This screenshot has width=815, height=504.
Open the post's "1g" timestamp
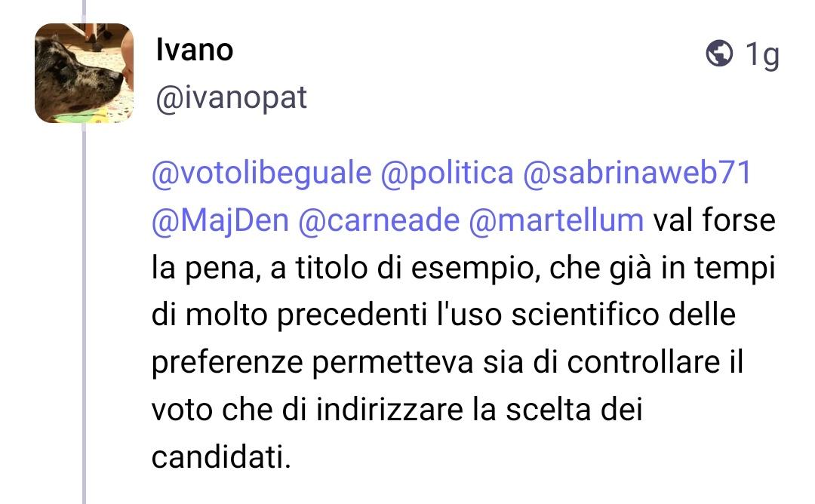[x=761, y=54]
